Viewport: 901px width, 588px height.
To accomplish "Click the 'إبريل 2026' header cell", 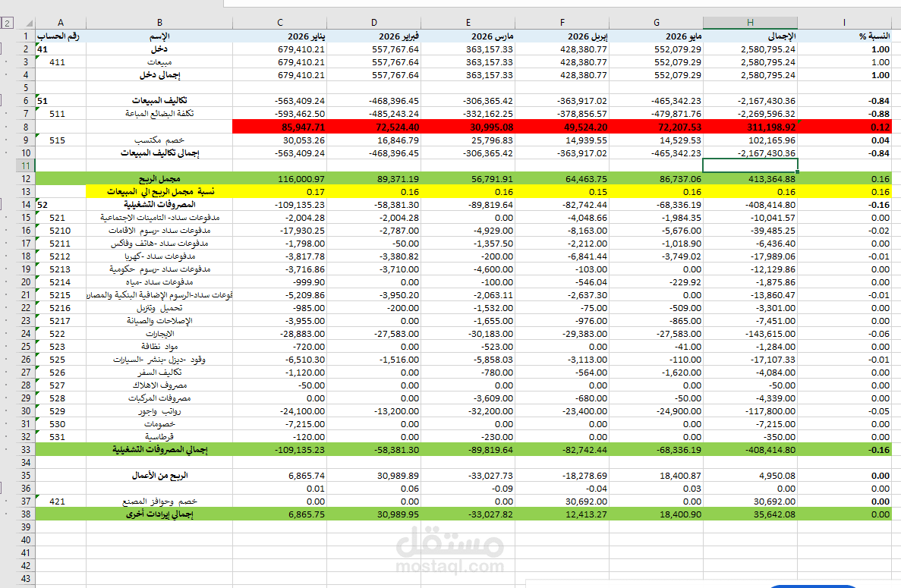I will 562,36.
